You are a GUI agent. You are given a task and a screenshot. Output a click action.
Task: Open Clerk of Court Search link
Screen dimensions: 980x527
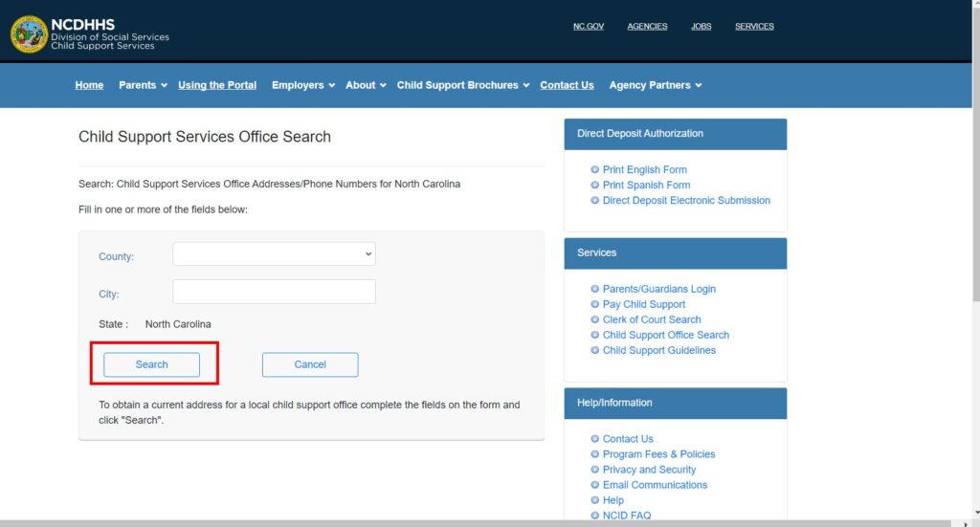point(651,319)
